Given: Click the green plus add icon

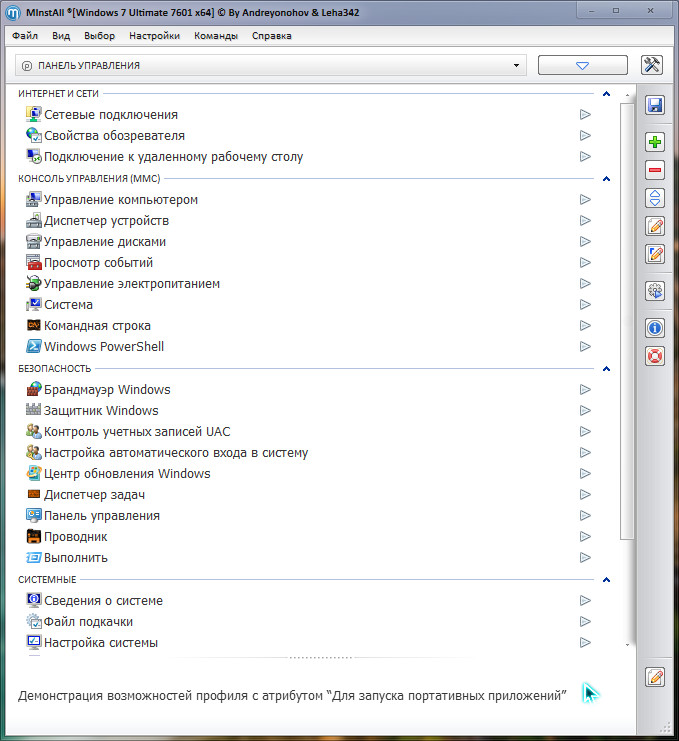Looking at the screenshot, I should tap(655, 142).
